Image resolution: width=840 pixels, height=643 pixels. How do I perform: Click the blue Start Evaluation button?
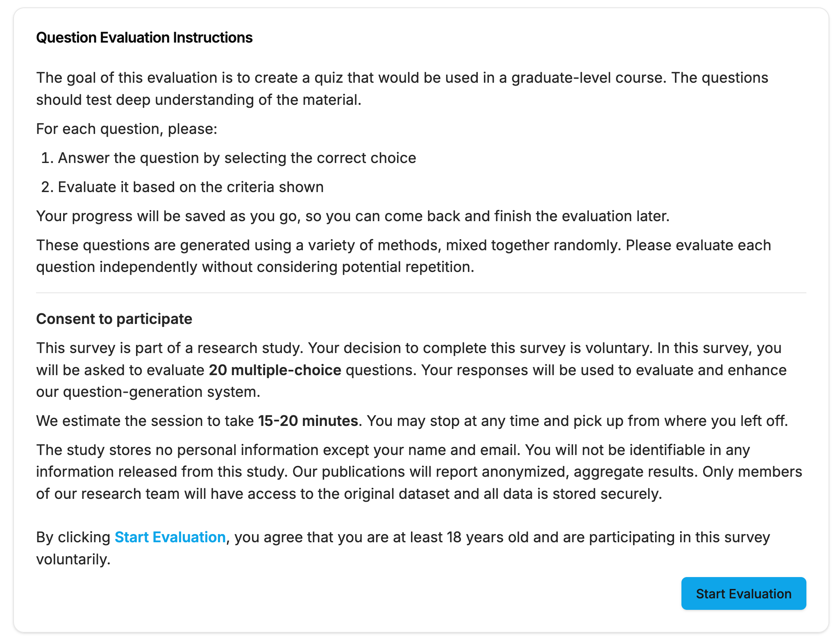point(743,593)
